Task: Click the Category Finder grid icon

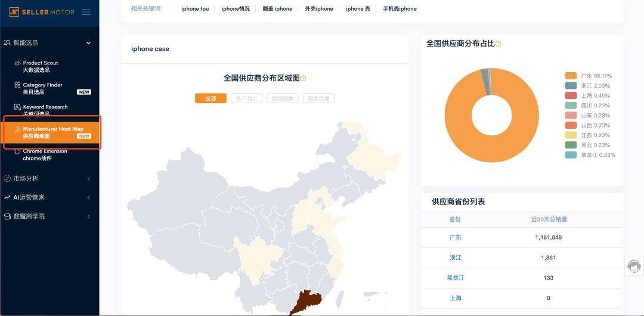Action: click(17, 85)
